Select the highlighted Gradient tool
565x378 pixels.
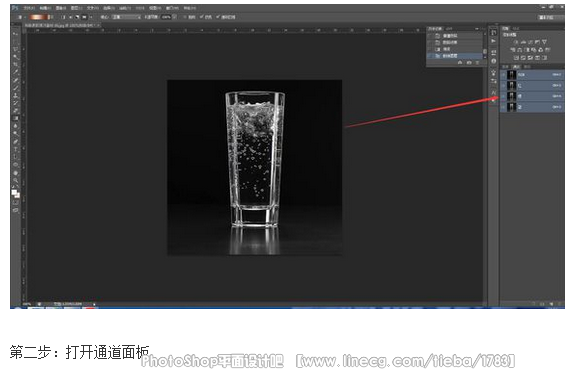pos(15,118)
